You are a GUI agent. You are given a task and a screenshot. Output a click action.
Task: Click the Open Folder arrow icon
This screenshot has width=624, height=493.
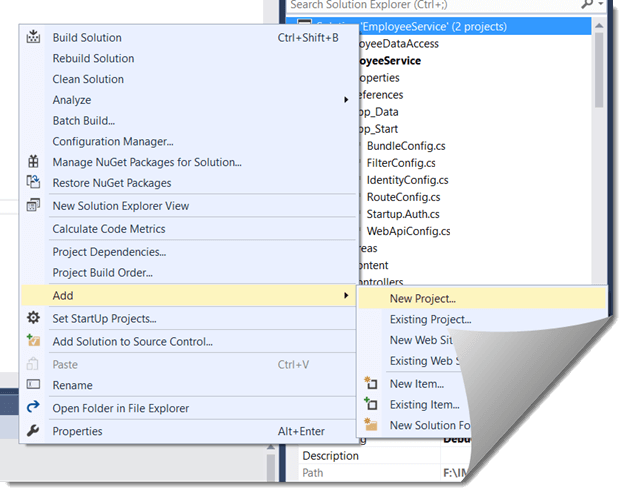tap(33, 407)
